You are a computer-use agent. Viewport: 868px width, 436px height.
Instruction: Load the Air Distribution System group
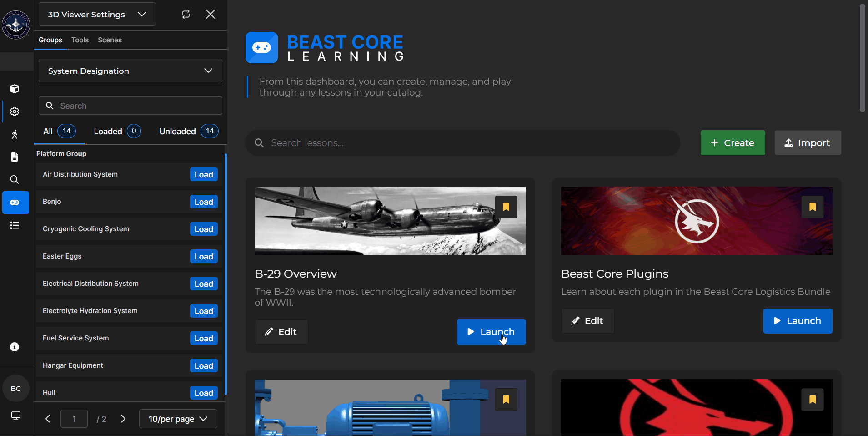(204, 174)
